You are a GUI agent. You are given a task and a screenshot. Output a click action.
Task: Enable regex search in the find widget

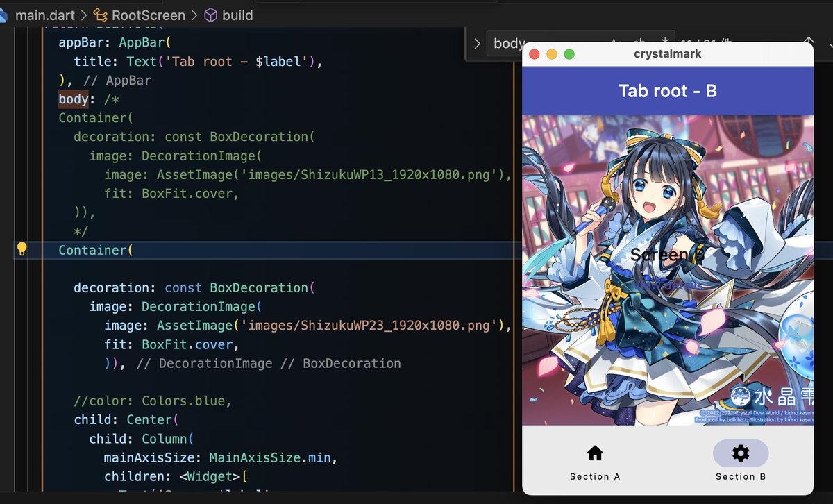665,42
